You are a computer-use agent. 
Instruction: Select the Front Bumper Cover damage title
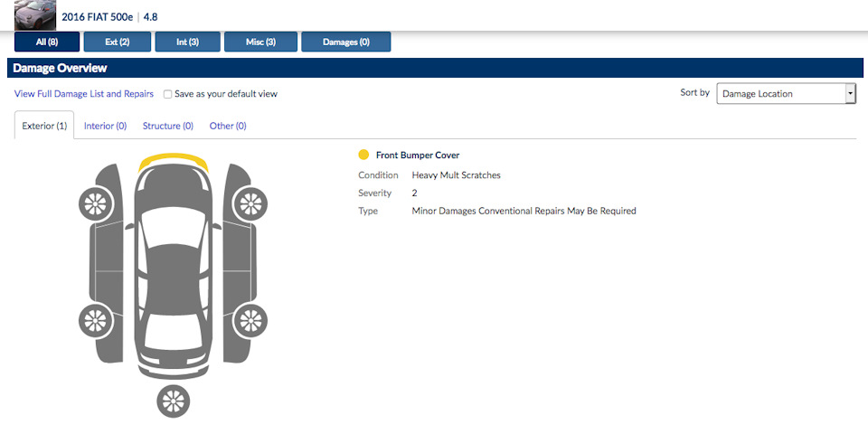418,155
